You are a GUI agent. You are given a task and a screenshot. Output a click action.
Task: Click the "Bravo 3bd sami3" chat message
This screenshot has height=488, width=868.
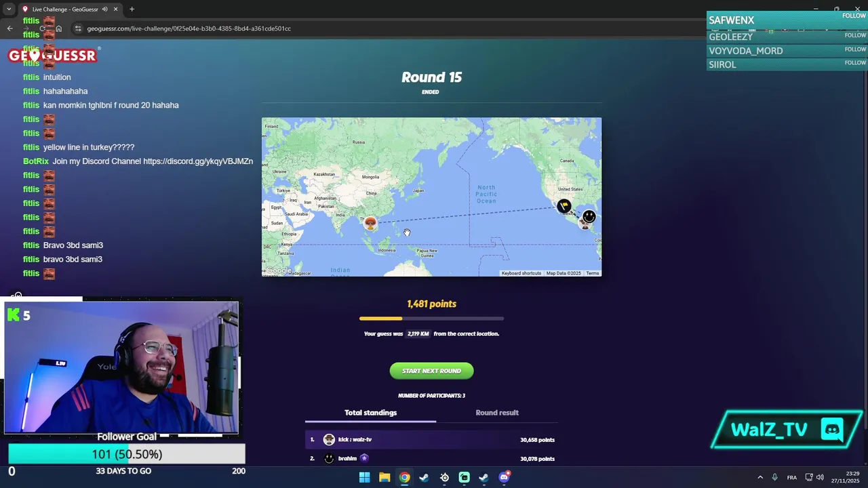[73, 245]
